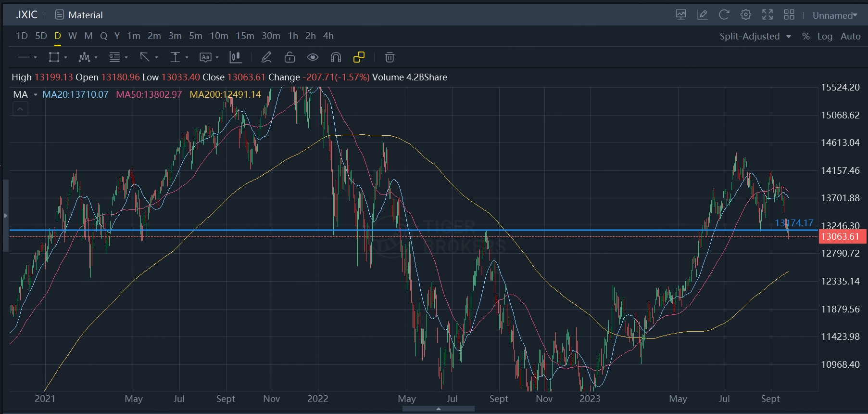Click the Auto scale button
This screenshot has width=868, height=414.
850,37
